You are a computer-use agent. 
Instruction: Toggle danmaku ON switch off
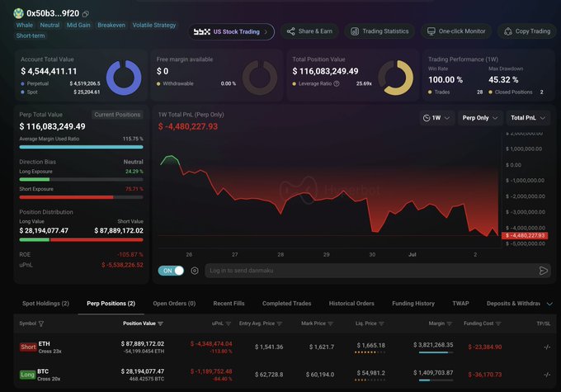(x=171, y=271)
